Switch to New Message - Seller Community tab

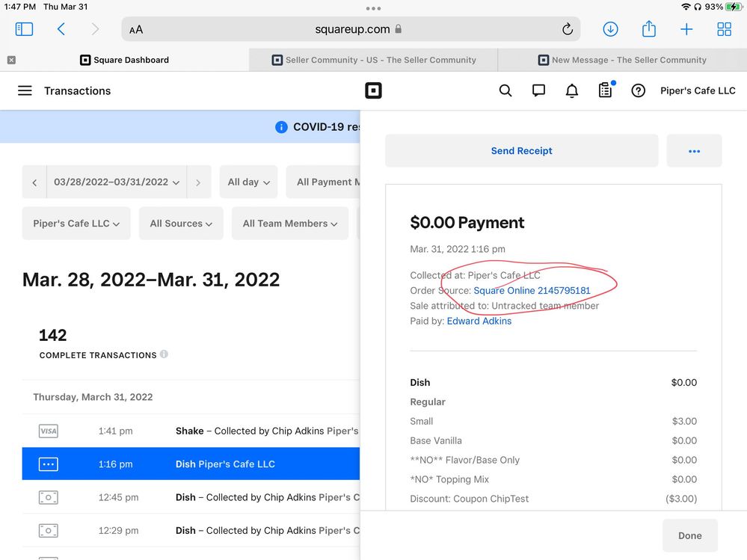click(x=622, y=60)
